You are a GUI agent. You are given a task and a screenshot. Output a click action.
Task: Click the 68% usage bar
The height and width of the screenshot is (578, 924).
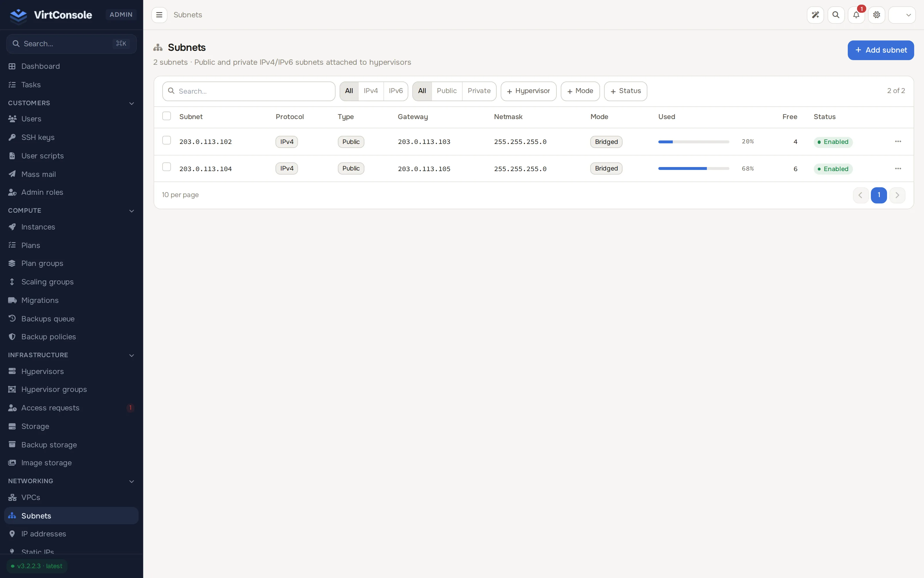click(x=694, y=168)
